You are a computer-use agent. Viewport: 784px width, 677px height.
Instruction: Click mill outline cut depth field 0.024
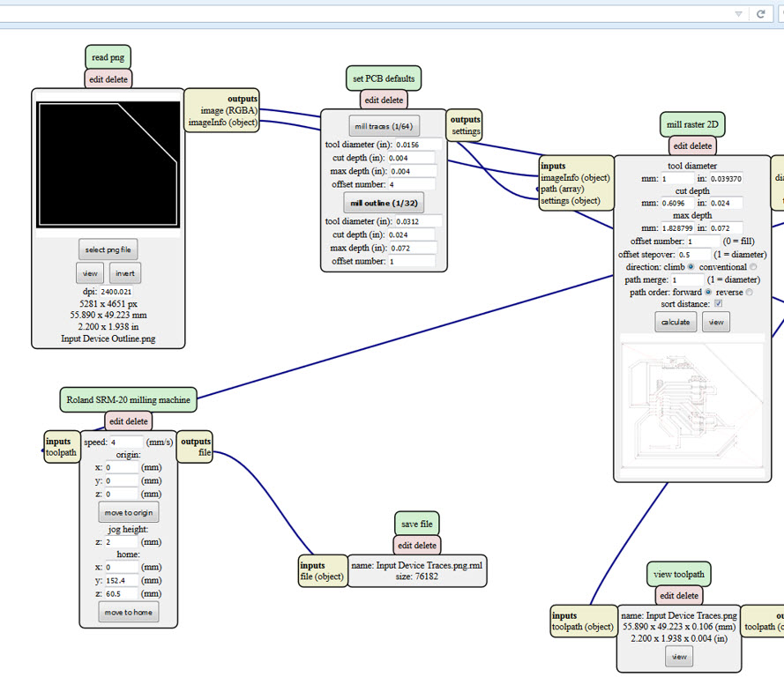[x=410, y=234]
